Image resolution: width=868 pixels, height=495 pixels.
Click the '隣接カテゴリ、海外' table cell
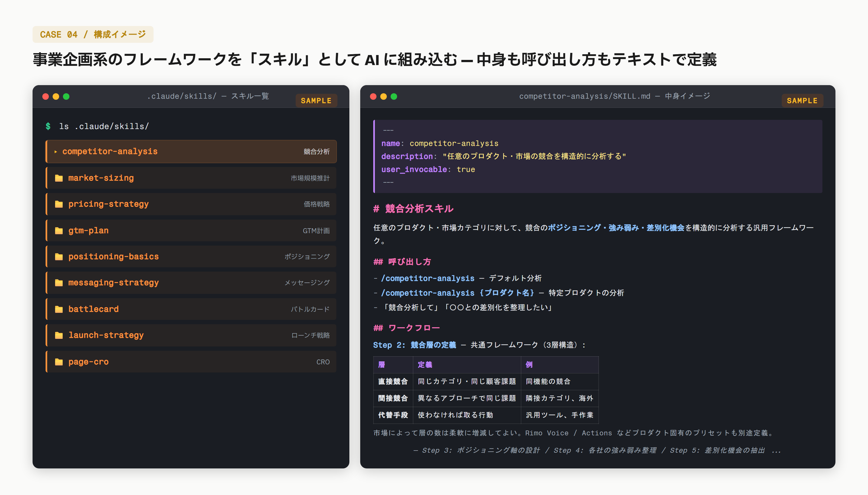coord(560,398)
